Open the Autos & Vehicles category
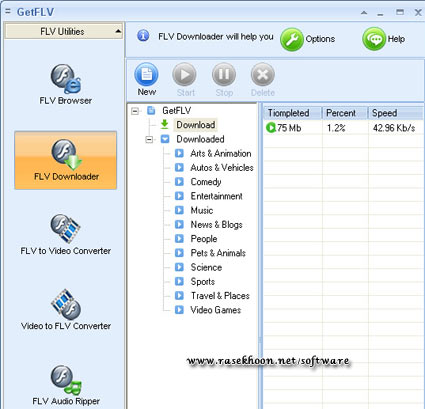 (x=222, y=168)
